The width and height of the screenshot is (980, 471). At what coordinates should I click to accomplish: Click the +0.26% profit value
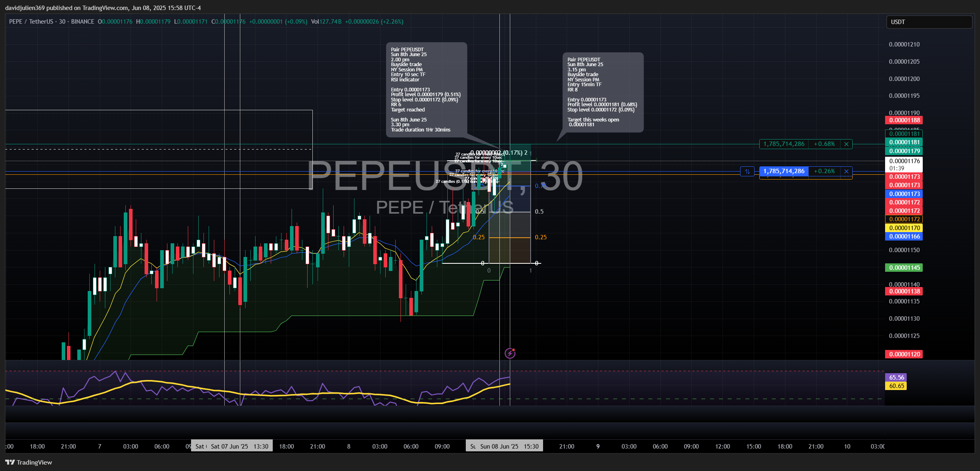(x=825, y=171)
